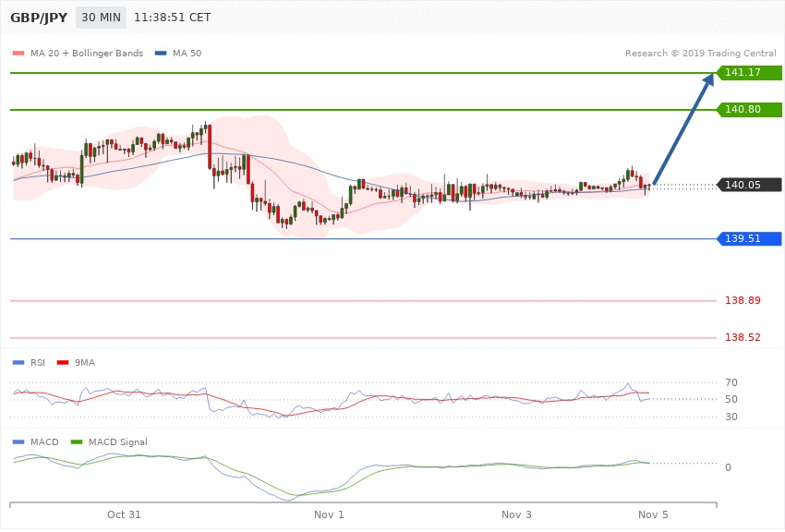This screenshot has height=532, width=785.
Task: Select the 140.05 current price tag
Action: point(749,185)
